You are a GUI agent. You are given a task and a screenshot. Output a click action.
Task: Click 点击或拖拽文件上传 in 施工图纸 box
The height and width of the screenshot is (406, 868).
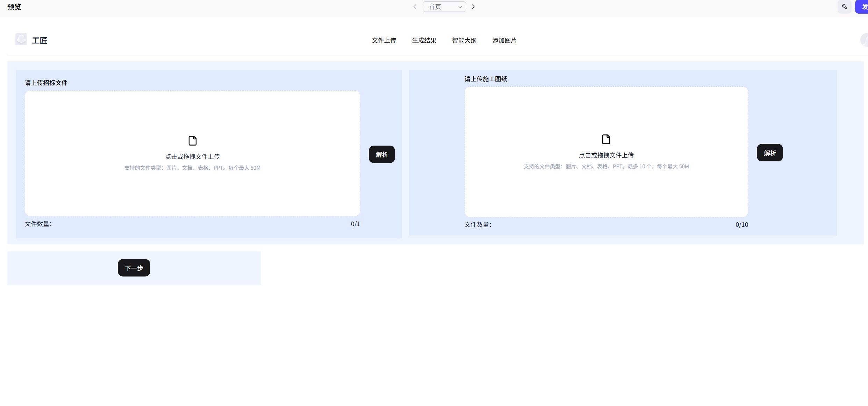[606, 155]
